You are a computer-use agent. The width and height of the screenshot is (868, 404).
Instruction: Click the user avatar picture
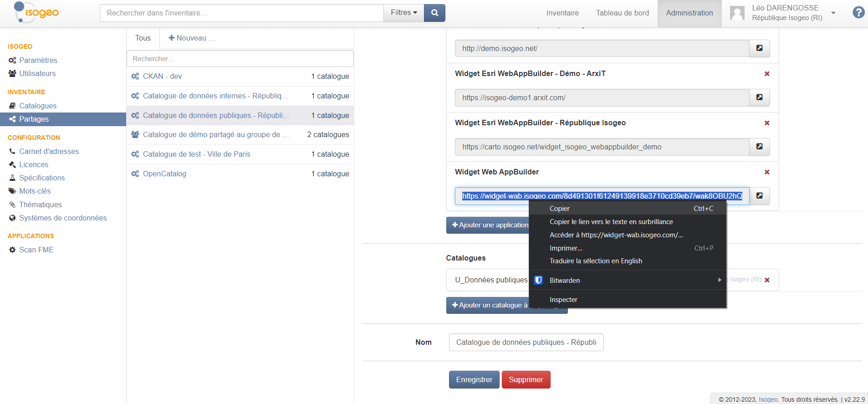click(737, 13)
